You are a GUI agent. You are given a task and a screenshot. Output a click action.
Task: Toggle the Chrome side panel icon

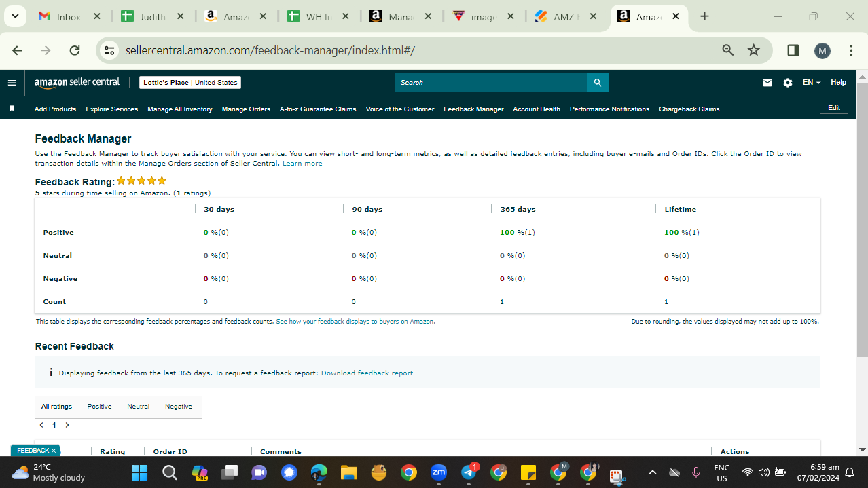pos(793,50)
